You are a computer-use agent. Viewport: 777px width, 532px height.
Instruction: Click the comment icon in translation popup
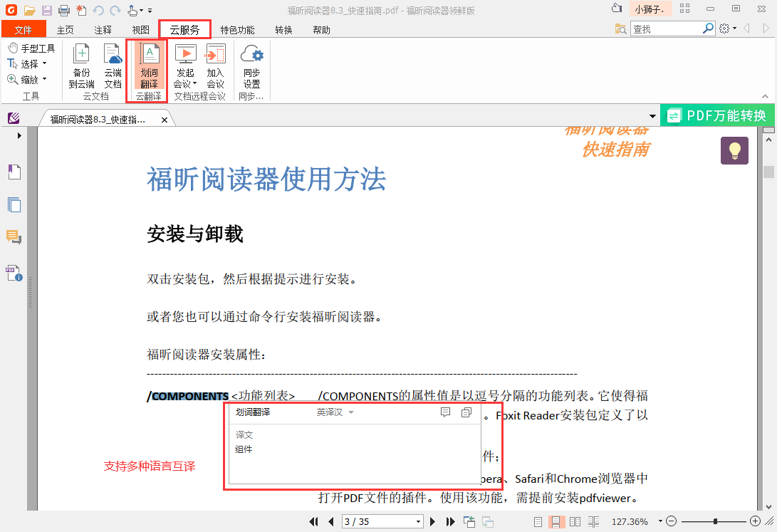pos(446,412)
